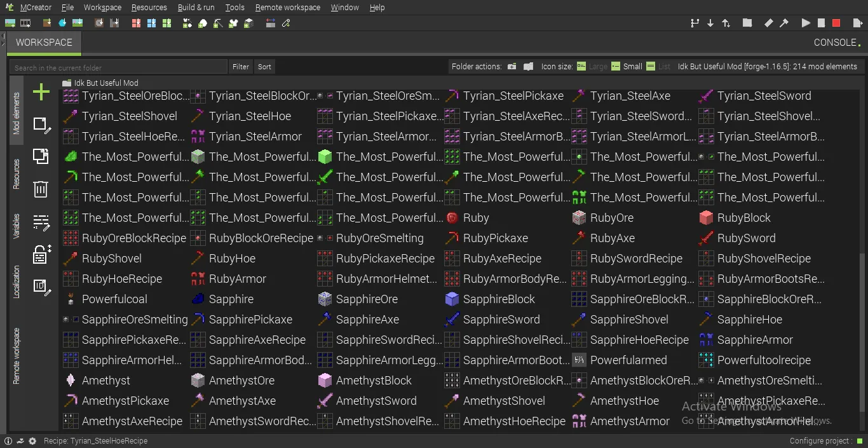The width and height of the screenshot is (868, 448).
Task: Click the edit registry ID icon
Action: tap(41, 287)
